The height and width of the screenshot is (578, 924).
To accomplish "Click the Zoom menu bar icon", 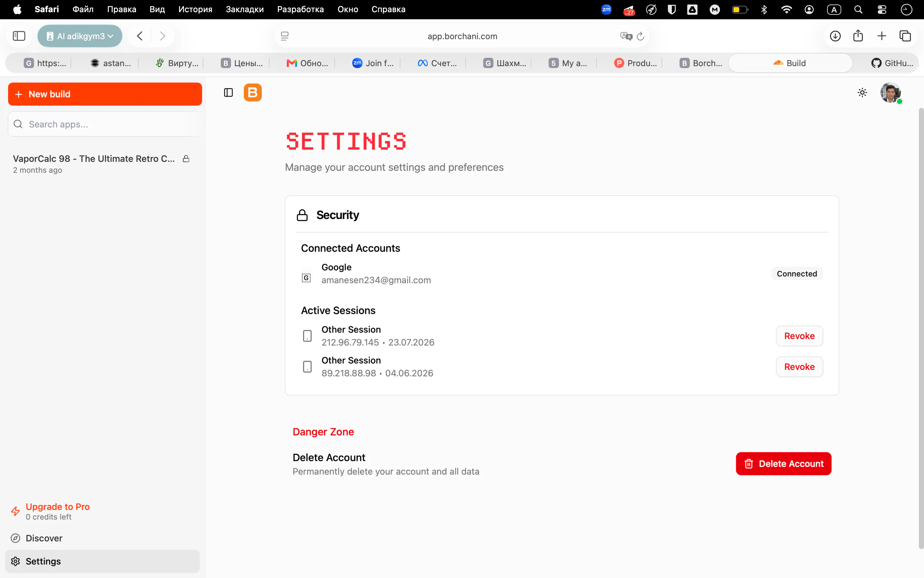I will tap(606, 9).
